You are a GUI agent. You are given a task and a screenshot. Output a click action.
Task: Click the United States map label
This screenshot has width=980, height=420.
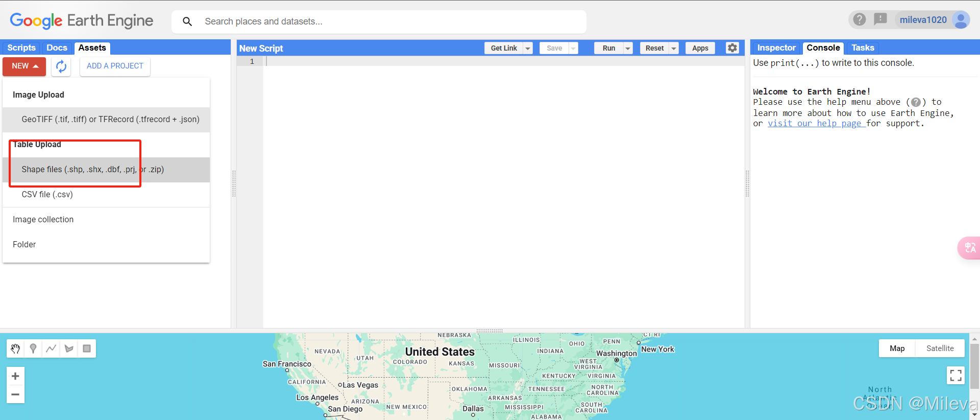click(x=439, y=352)
